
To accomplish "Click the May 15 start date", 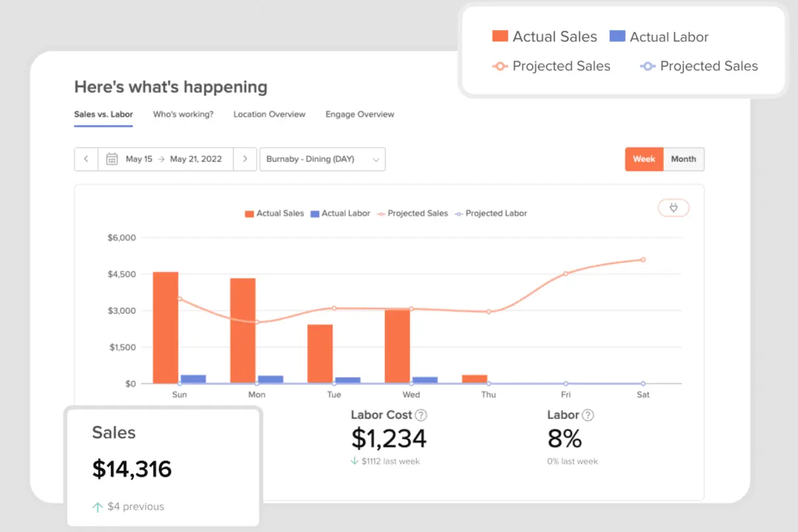I will 139,159.
